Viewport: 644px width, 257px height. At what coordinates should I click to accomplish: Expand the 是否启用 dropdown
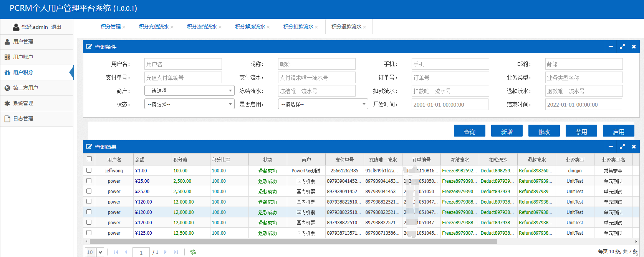click(323, 104)
